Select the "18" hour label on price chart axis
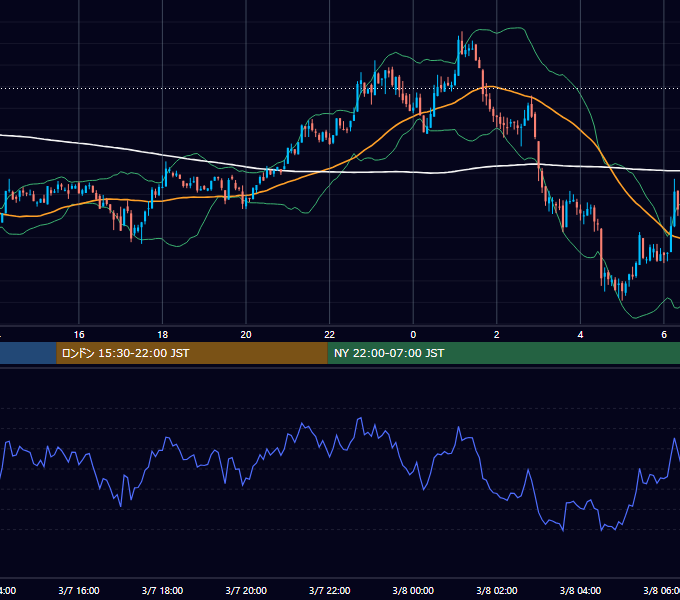 (163, 335)
